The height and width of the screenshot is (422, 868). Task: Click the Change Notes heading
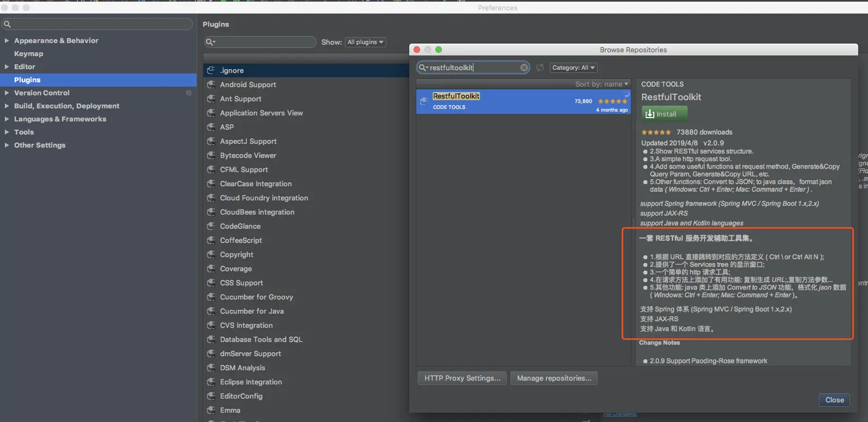click(659, 343)
